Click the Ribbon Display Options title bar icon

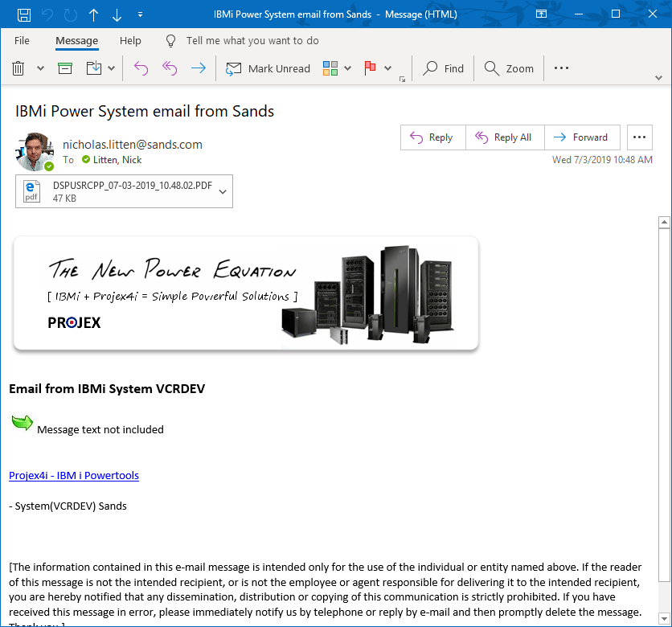pyautogui.click(x=541, y=14)
